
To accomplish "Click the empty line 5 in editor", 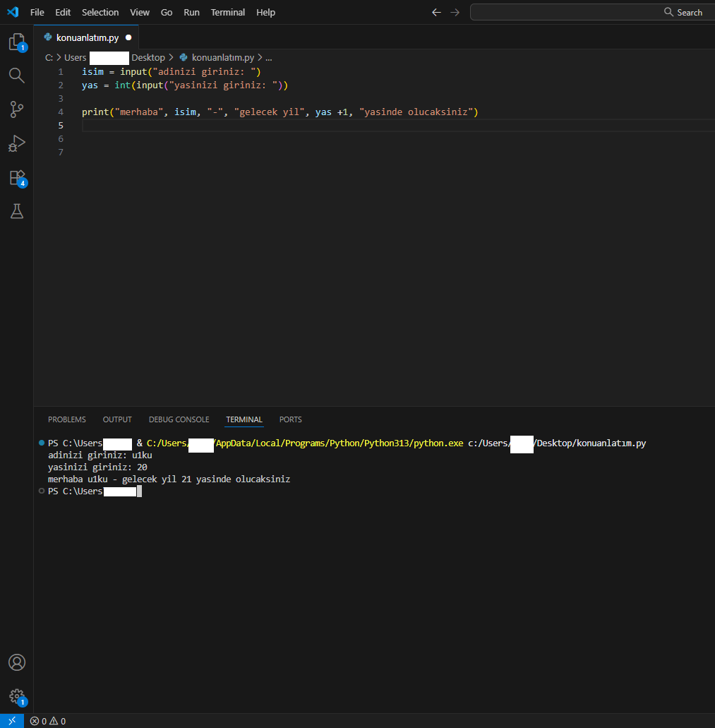I will point(398,126).
